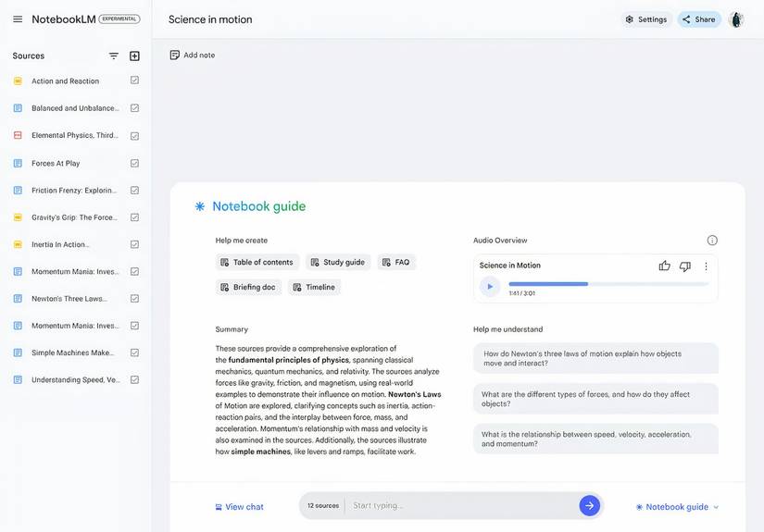Screen dimensions: 764x532
Task: Create an FAQ document
Action: tap(396, 263)
